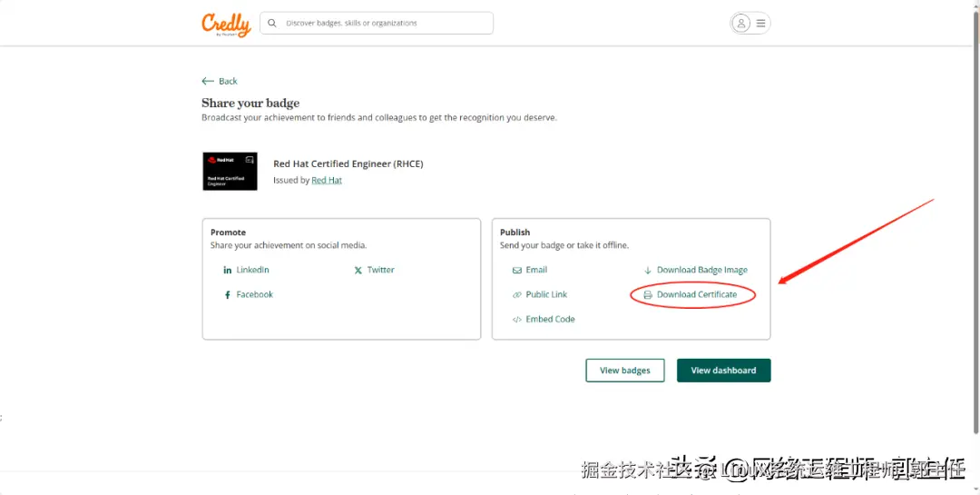Click the LinkedIn icon

coord(228,271)
